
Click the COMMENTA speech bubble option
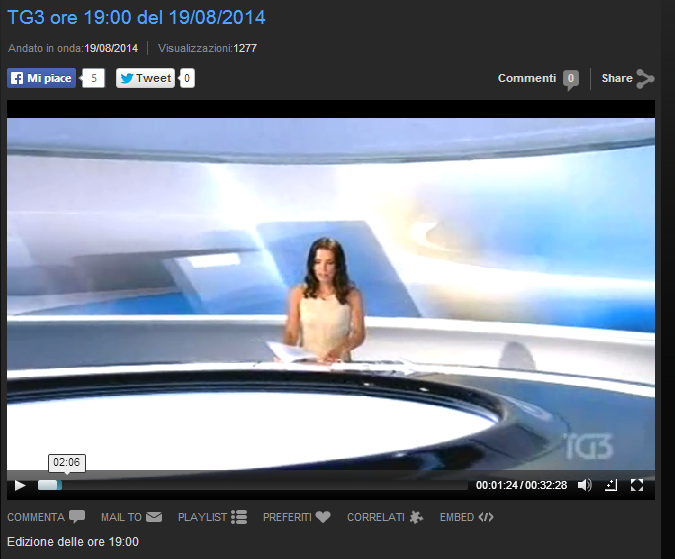46,517
